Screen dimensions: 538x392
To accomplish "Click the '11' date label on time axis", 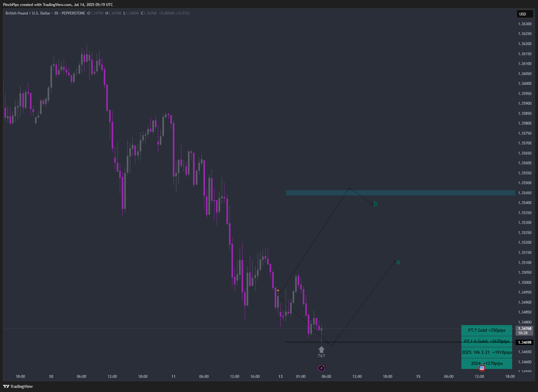I will (173, 377).
